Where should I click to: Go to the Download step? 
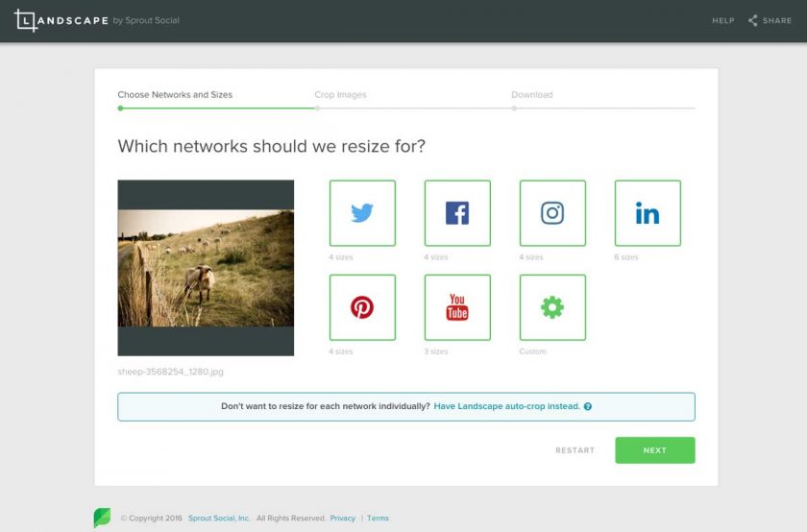click(x=532, y=95)
